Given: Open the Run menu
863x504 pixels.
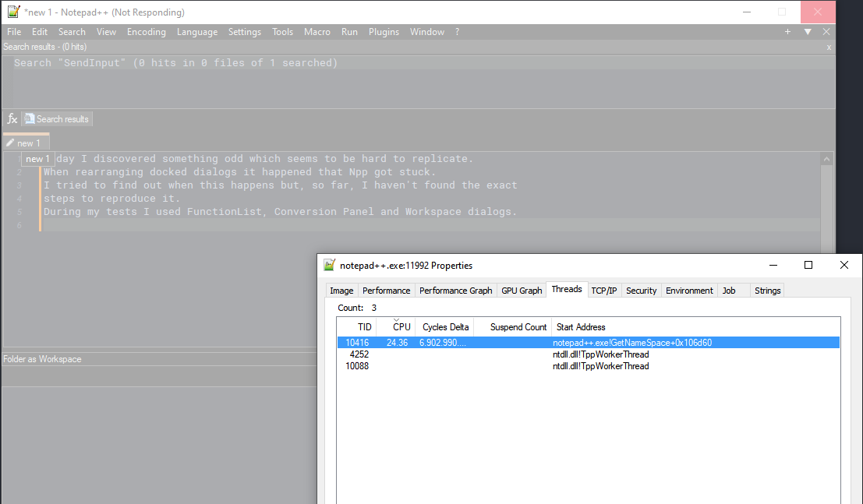Looking at the screenshot, I should 349,32.
